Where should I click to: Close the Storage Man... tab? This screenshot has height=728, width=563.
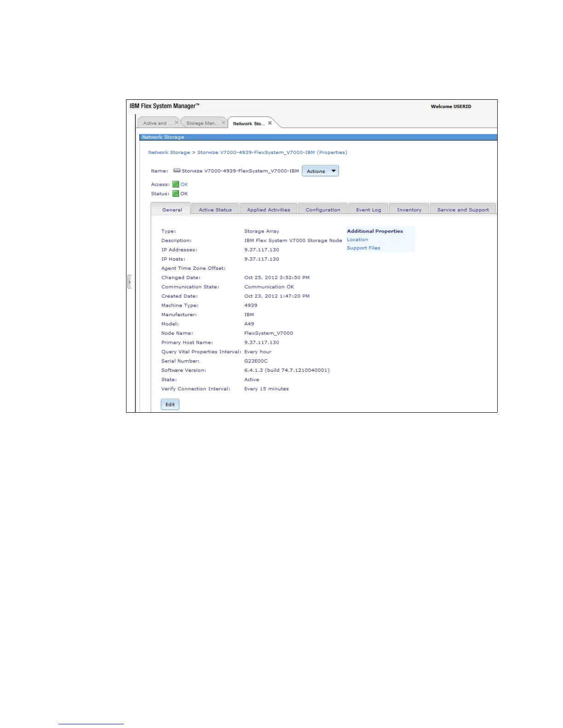(x=224, y=123)
